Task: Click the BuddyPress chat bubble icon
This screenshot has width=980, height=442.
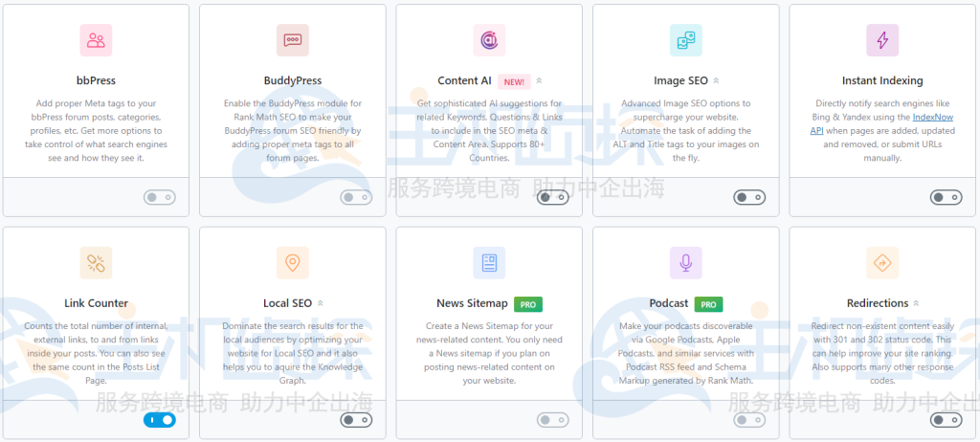Action: click(x=292, y=40)
